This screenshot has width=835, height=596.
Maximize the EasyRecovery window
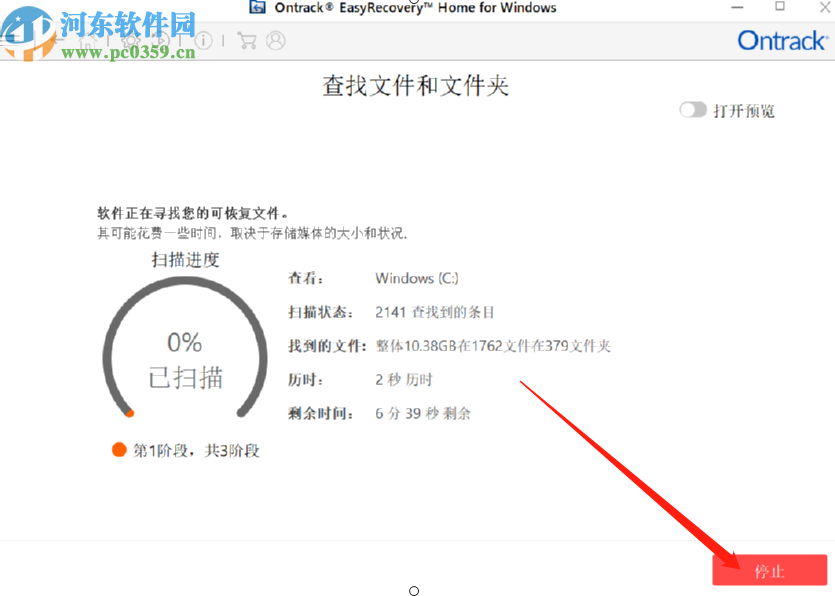780,6
